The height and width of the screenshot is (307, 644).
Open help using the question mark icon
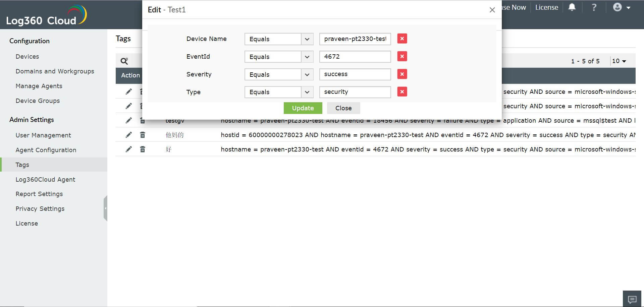coord(594,7)
